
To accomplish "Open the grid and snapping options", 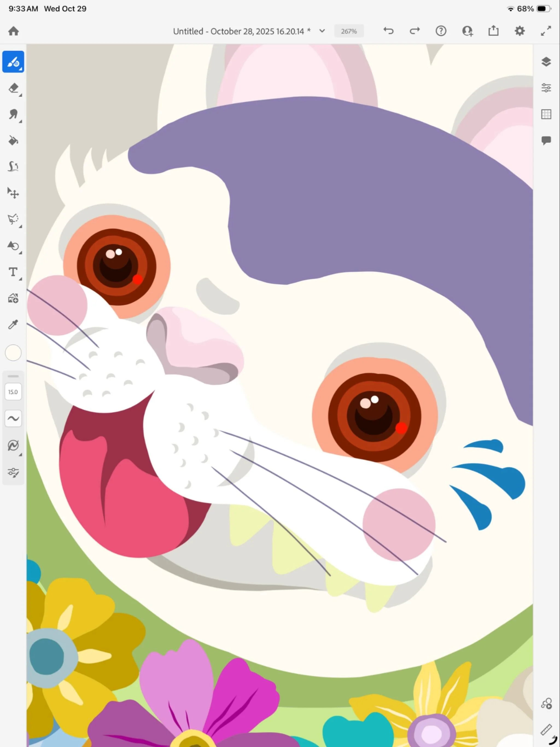I will coord(546,114).
